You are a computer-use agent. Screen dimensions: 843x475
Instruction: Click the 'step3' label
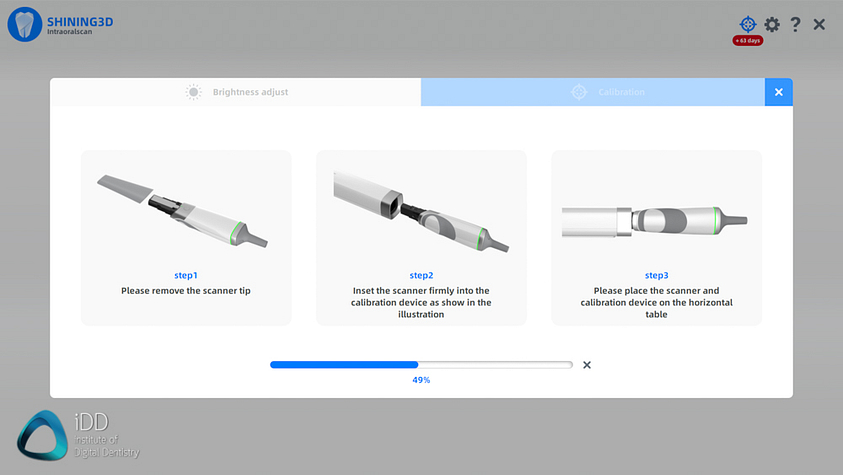point(656,275)
